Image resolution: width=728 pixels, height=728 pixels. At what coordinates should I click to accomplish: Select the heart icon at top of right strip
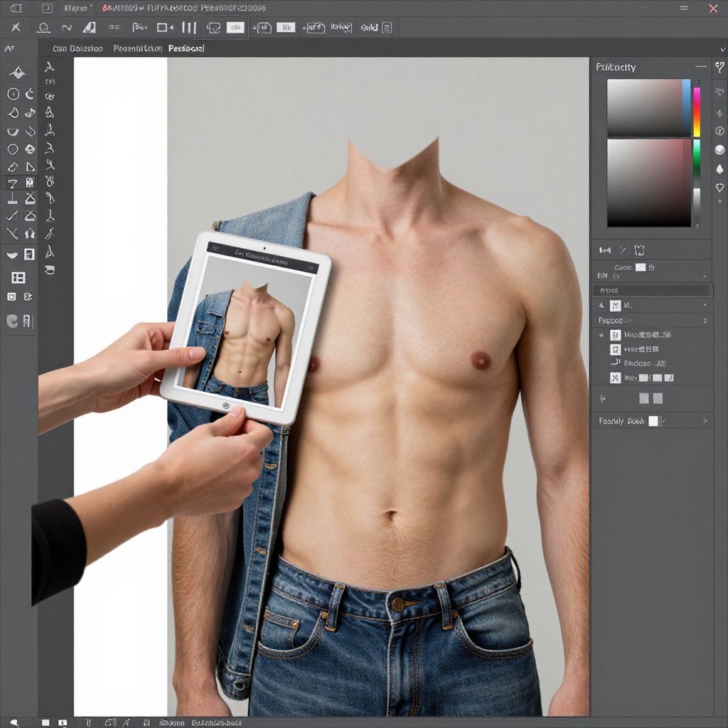point(719,66)
